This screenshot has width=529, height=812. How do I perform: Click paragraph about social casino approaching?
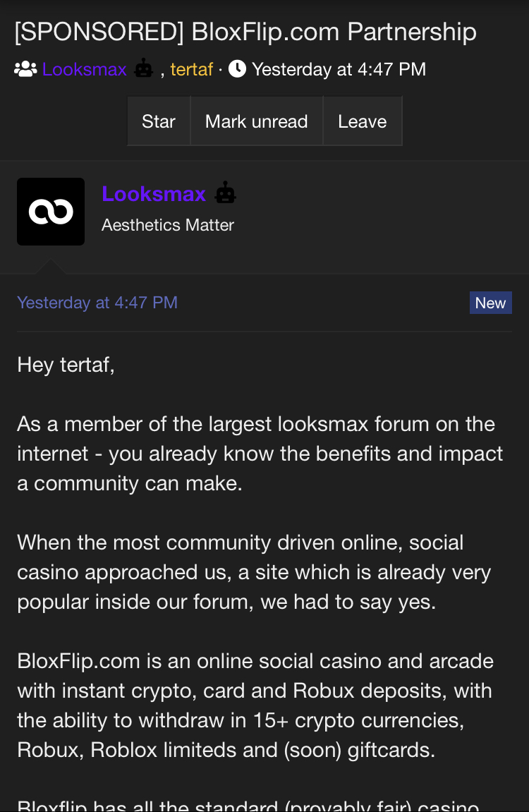pos(254,572)
